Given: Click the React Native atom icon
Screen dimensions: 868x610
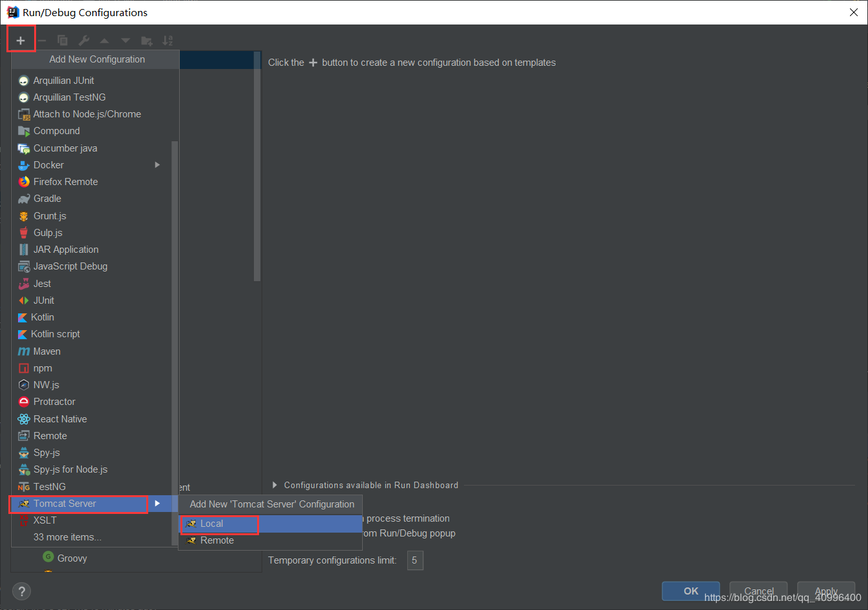Looking at the screenshot, I should pos(24,419).
